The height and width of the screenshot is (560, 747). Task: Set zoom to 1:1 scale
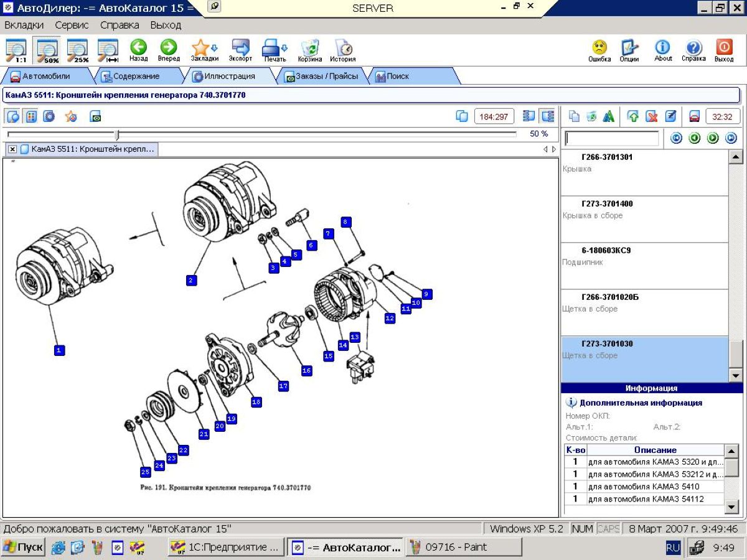(16, 50)
